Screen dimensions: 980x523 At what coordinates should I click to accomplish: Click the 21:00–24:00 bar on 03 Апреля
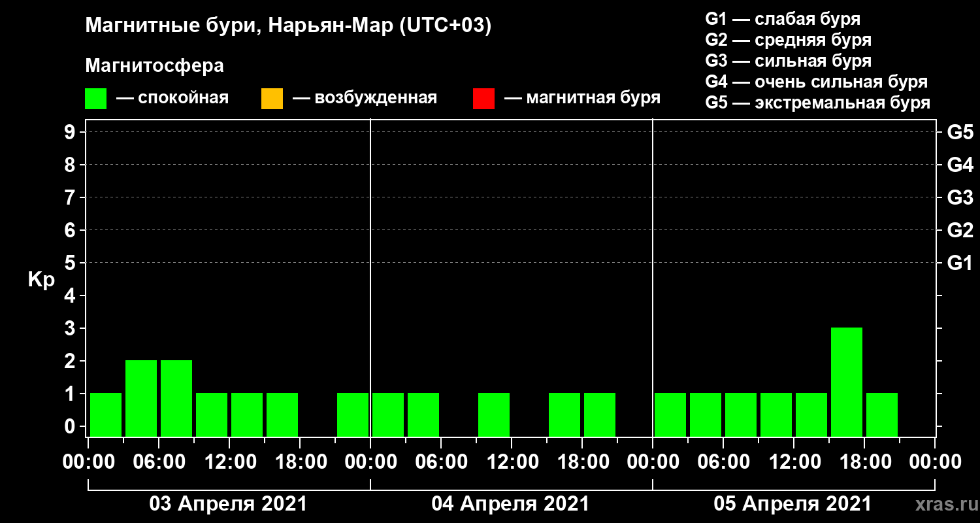coord(353,414)
